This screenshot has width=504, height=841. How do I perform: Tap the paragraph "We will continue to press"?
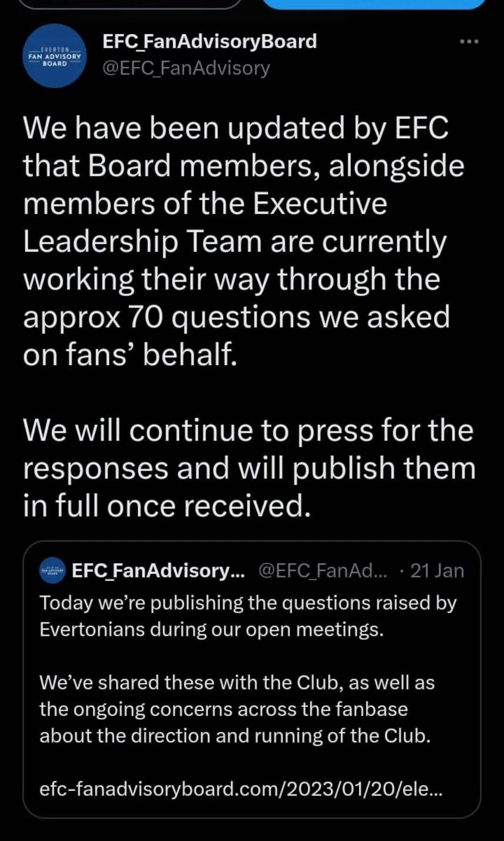249,468
